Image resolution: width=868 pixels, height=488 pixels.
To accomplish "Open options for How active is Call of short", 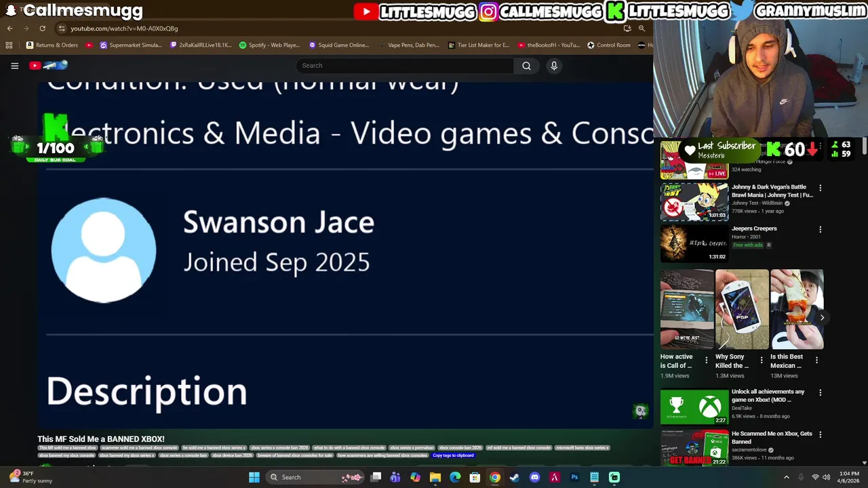I will tap(706, 361).
